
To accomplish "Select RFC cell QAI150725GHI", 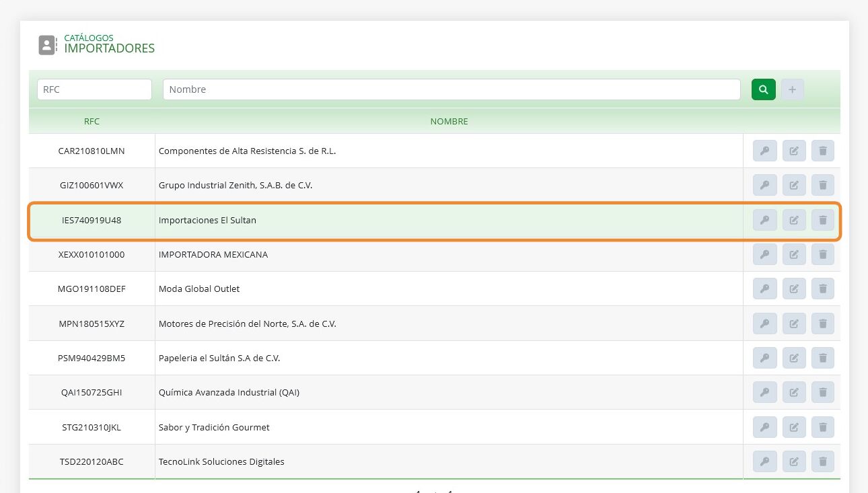I will (92, 392).
